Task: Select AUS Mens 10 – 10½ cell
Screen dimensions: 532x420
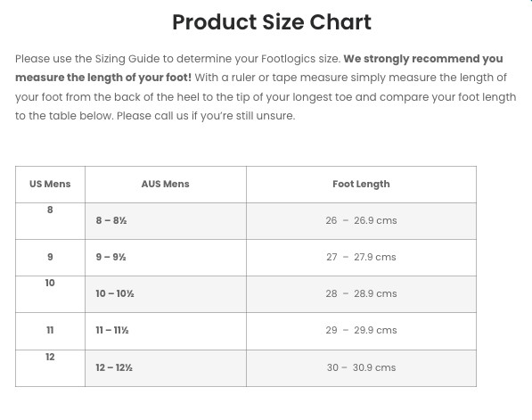Action: [x=166, y=294]
